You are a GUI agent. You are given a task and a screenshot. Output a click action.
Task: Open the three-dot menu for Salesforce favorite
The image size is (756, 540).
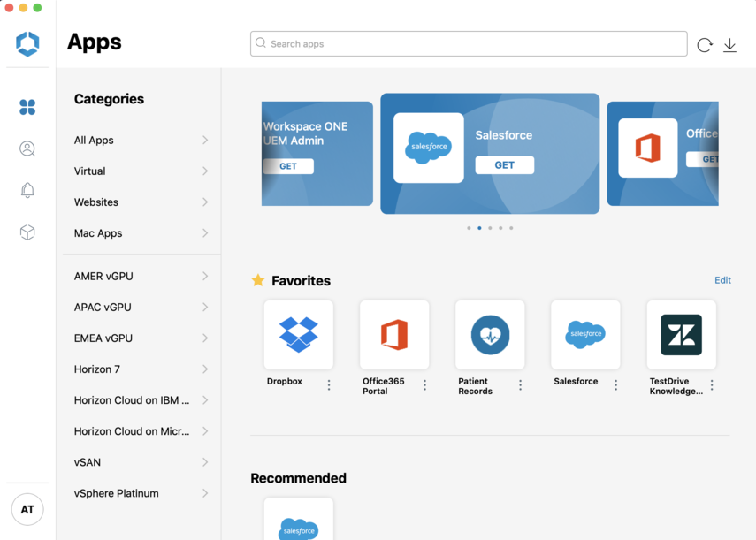[616, 385]
